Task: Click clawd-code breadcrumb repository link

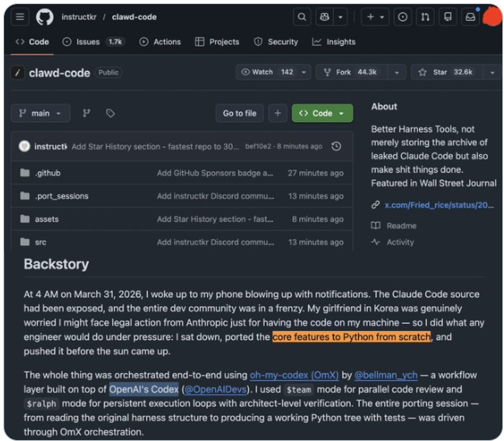Action: click(x=134, y=17)
